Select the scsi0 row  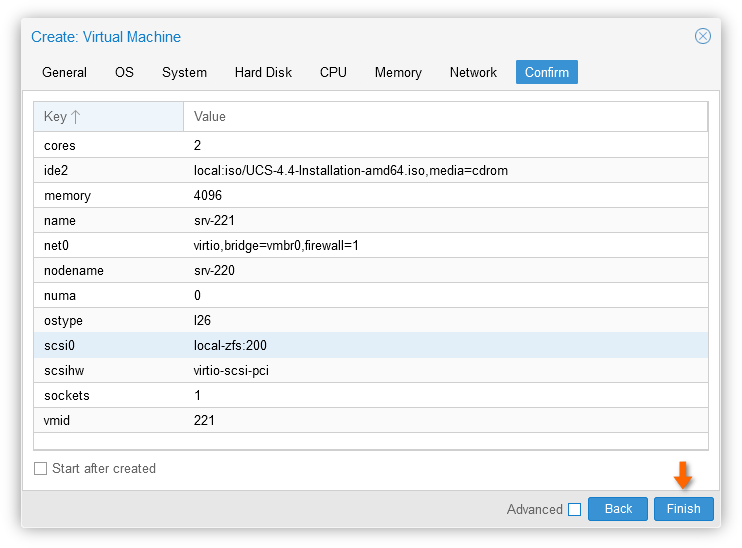[371, 345]
